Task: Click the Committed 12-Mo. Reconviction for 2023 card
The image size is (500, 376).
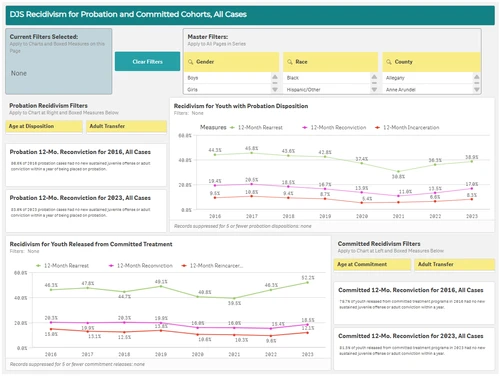Action: (x=414, y=349)
